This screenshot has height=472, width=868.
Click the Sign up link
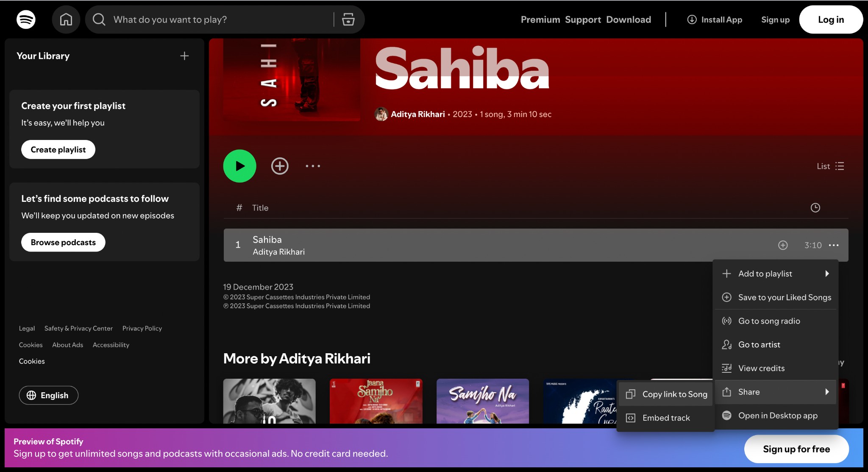coord(775,20)
